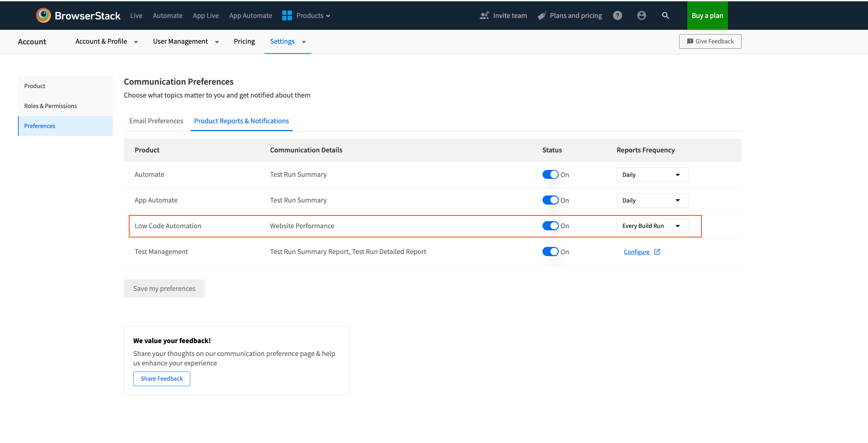This screenshot has width=868, height=443.
Task: Go to Live in top navigation
Action: pos(136,16)
